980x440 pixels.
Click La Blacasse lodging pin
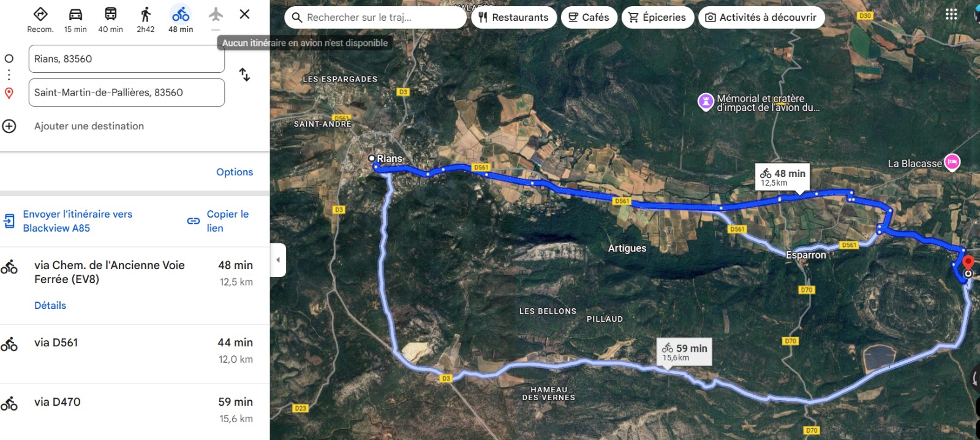pyautogui.click(x=952, y=162)
